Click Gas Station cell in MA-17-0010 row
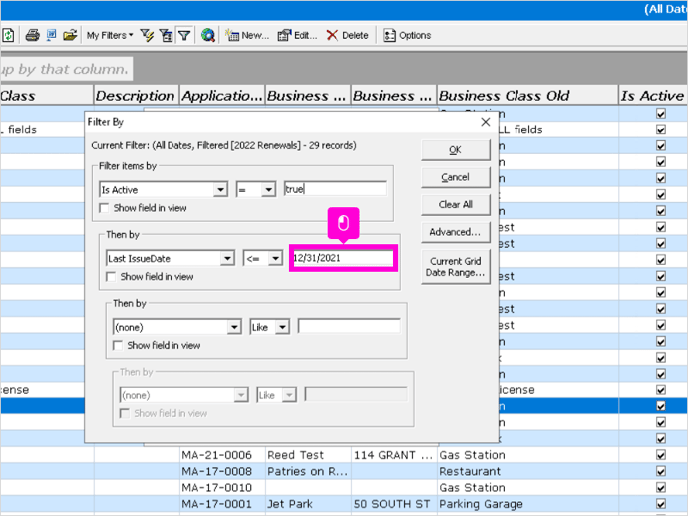This screenshot has height=516, width=688. (527, 487)
